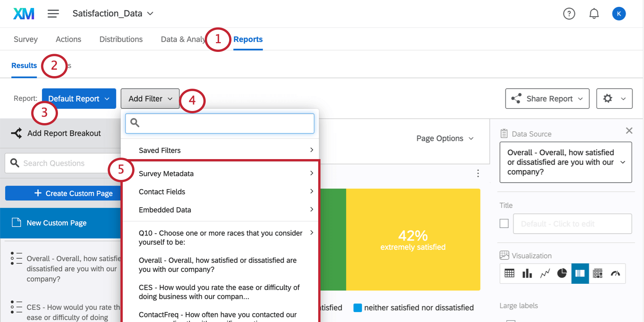Image resolution: width=644 pixels, height=322 pixels.
Task: Open the notifications bell
Action: click(594, 14)
